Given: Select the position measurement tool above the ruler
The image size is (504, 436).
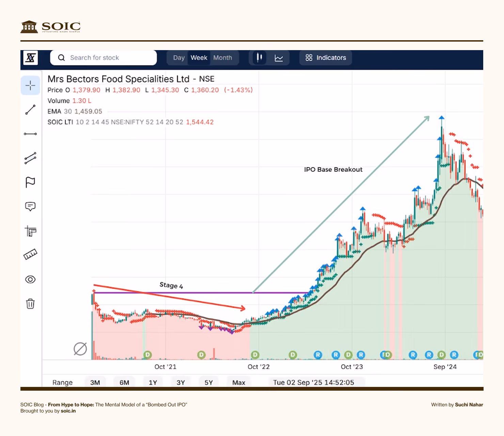Looking at the screenshot, I should tap(30, 231).
